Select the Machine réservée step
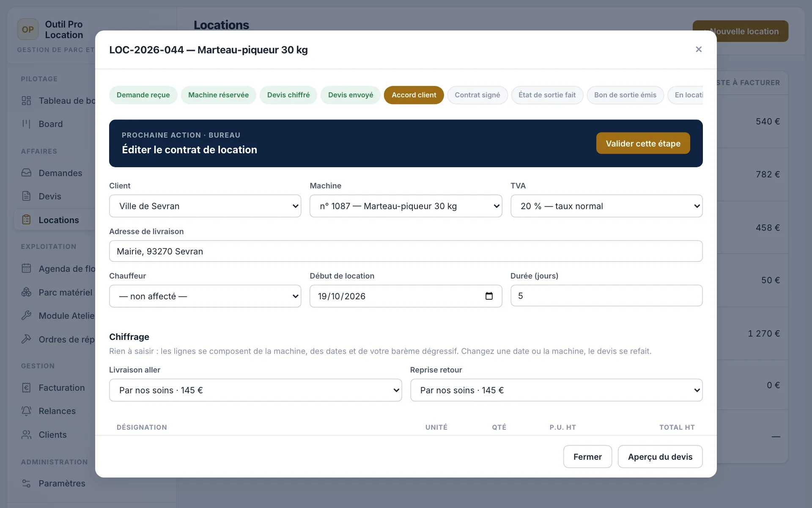 coord(218,95)
